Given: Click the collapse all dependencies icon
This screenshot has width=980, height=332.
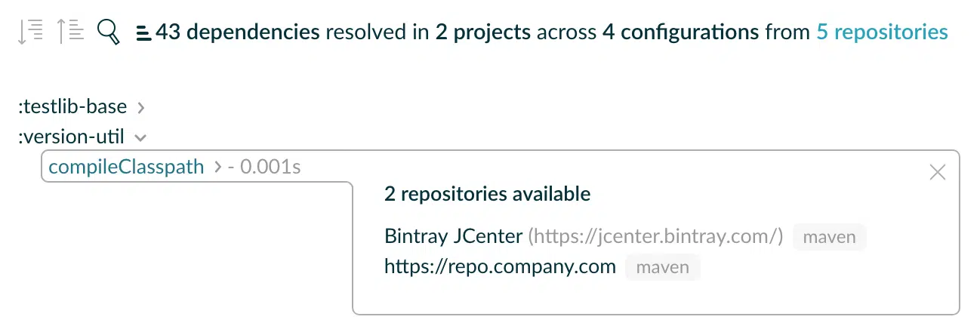Looking at the screenshot, I should pyautogui.click(x=70, y=32).
